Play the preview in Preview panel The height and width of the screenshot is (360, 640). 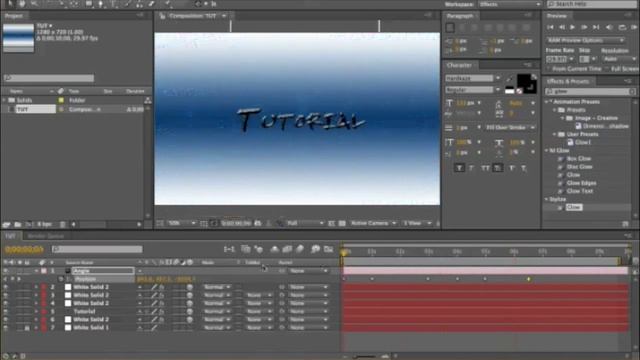(573, 27)
